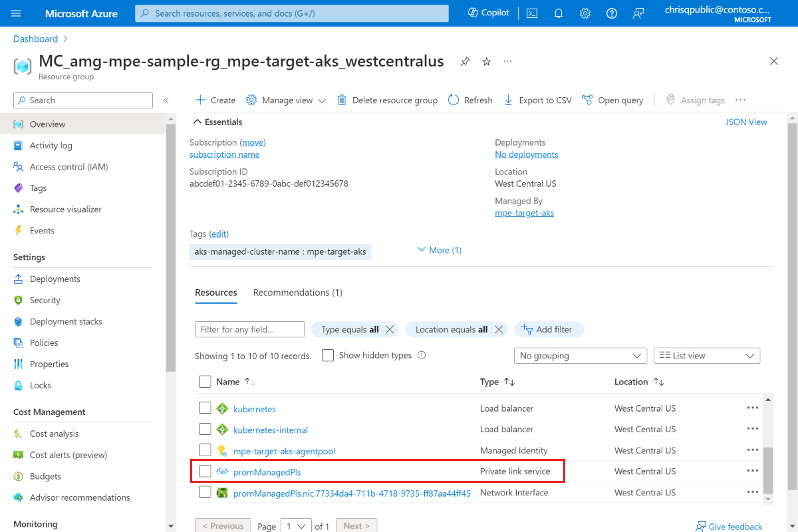Sort by Location column arrows
Screen dimensions: 798x532
pos(659,382)
